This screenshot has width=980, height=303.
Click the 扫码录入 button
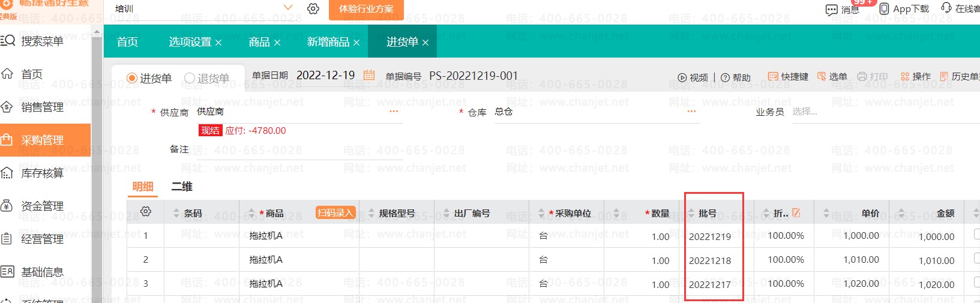[x=336, y=212]
